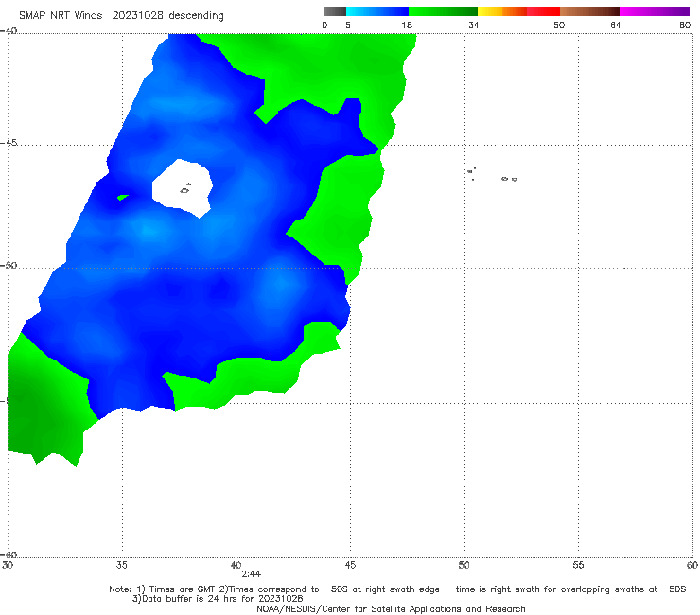Click the 'NOAA/NESDIS/Center for Satellite Applications and Research' credit
This screenshot has height=615, width=700.
coord(391,609)
